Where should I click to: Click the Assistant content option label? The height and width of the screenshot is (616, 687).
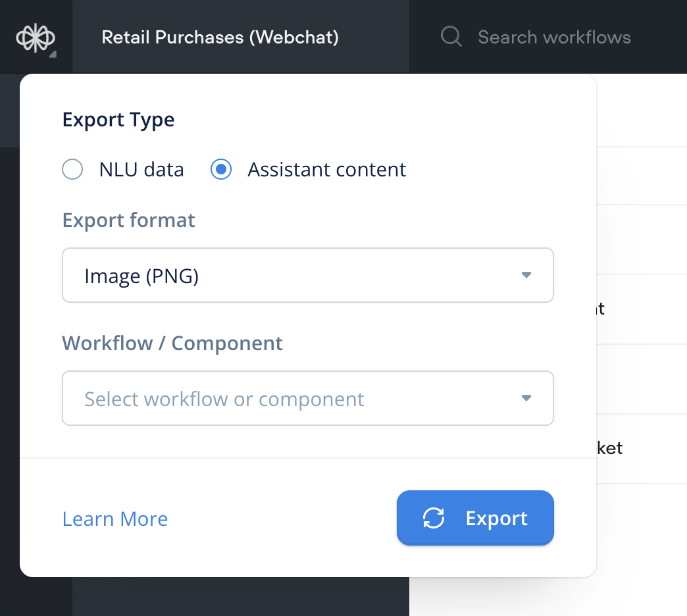[326, 169]
